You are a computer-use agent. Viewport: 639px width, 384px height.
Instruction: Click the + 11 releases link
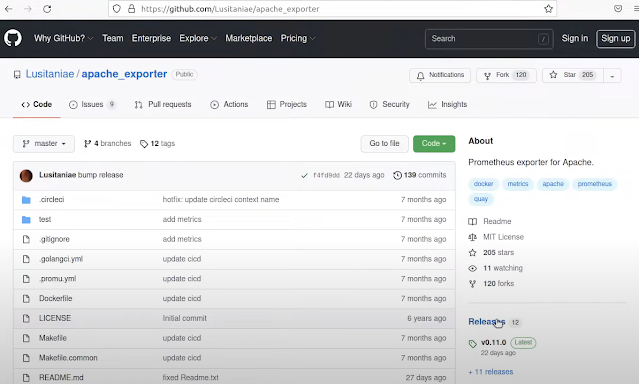pyautogui.click(x=491, y=372)
